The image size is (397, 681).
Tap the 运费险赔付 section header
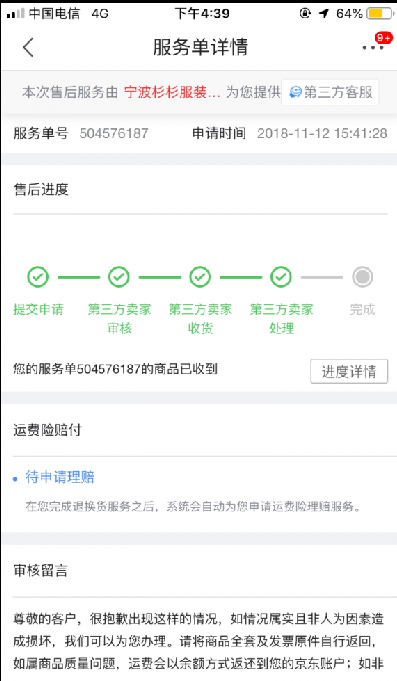[x=47, y=430]
